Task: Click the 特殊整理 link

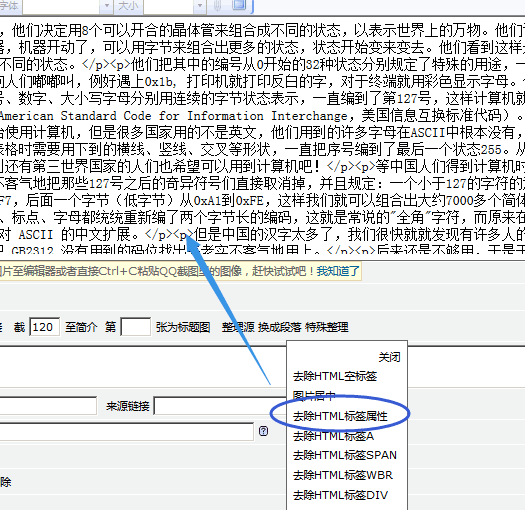Action: tap(327, 327)
